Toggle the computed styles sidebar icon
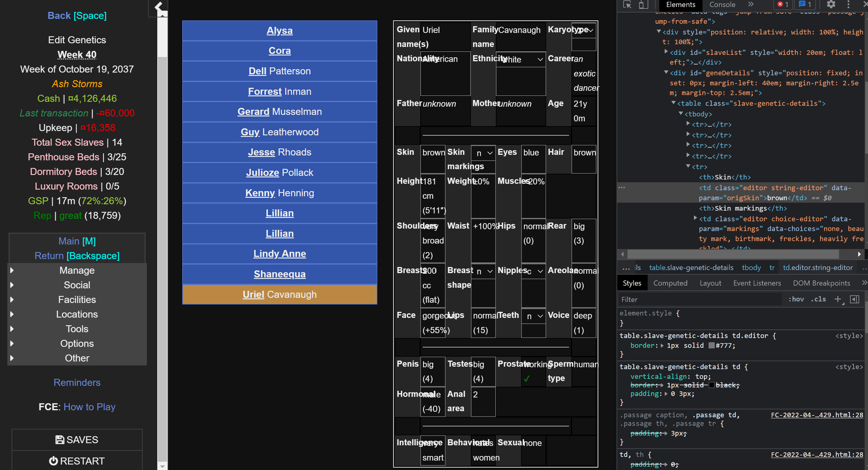The width and height of the screenshot is (868, 470). (x=855, y=299)
